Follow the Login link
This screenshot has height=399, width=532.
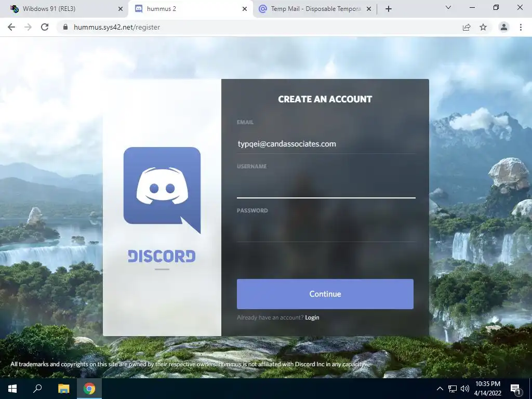(312, 317)
